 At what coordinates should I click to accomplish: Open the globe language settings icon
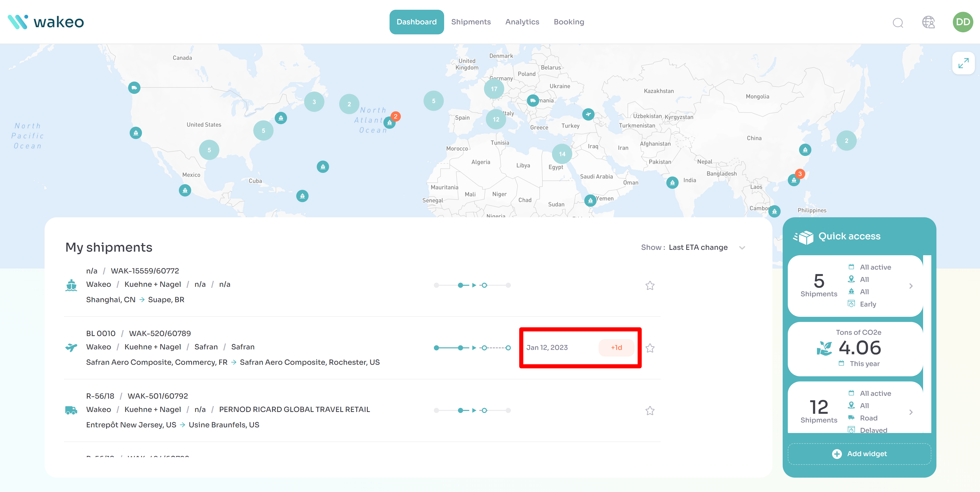point(928,22)
